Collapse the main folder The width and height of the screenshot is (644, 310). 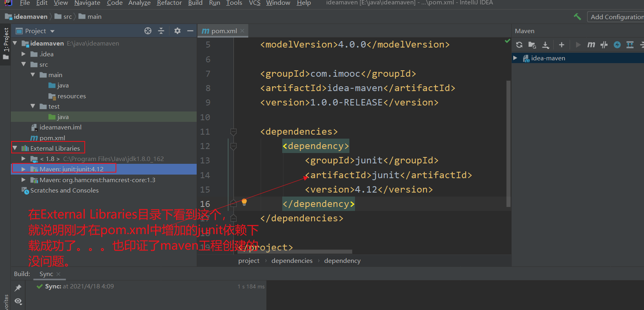pos(33,75)
